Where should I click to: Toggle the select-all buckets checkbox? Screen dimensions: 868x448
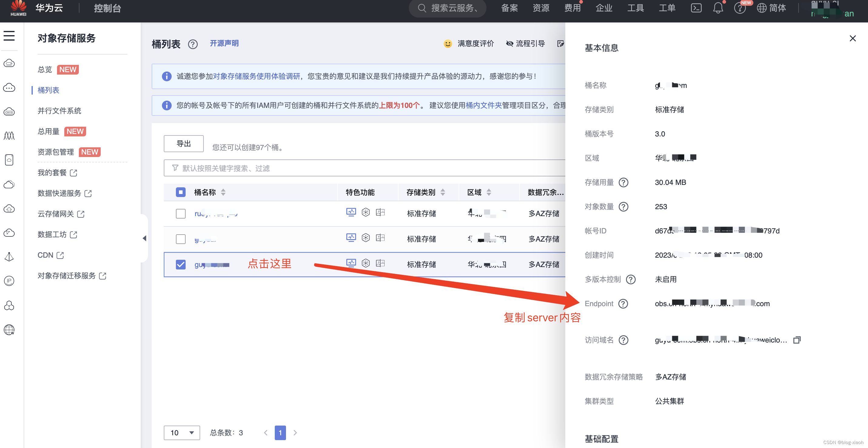pyautogui.click(x=181, y=192)
